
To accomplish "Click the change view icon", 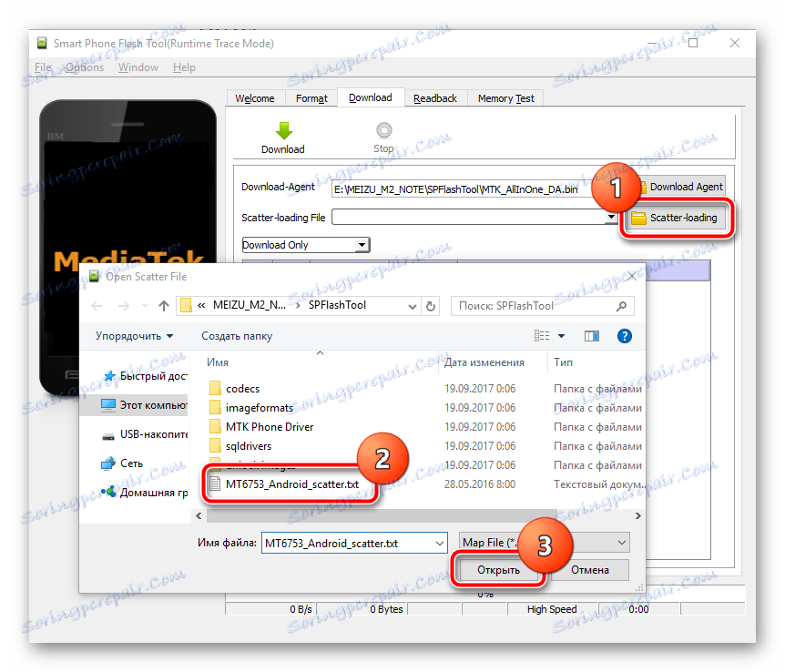I will click(x=542, y=335).
